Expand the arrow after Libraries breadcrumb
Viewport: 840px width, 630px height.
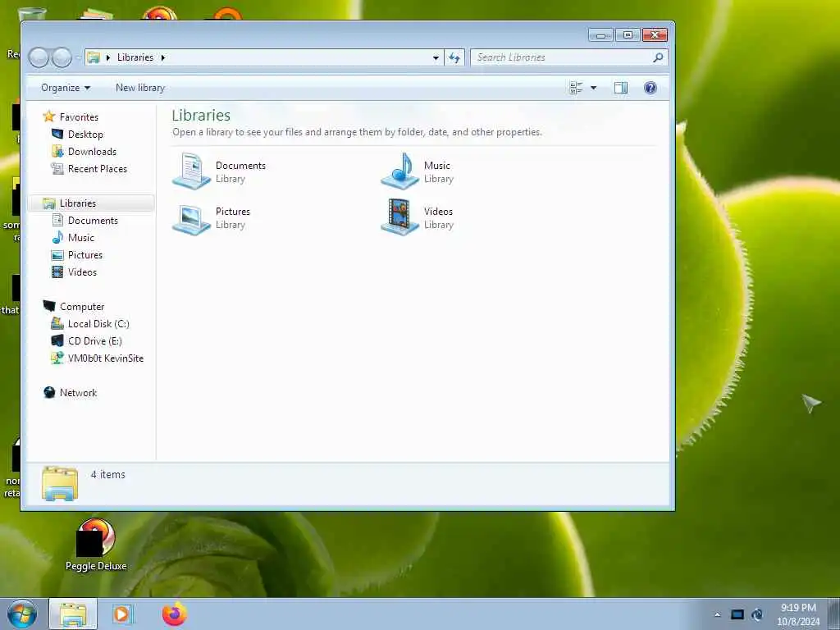click(x=163, y=57)
